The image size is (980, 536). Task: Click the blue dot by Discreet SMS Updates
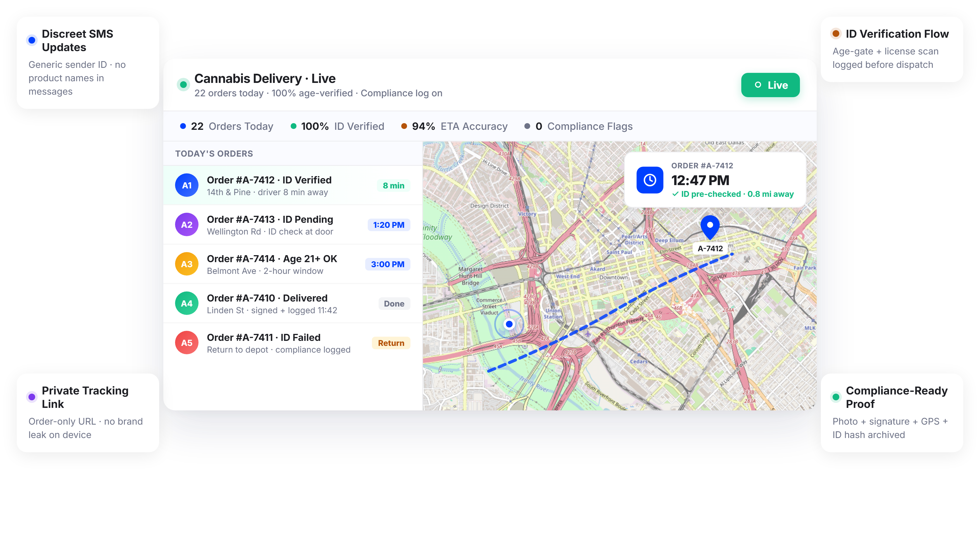(32, 40)
